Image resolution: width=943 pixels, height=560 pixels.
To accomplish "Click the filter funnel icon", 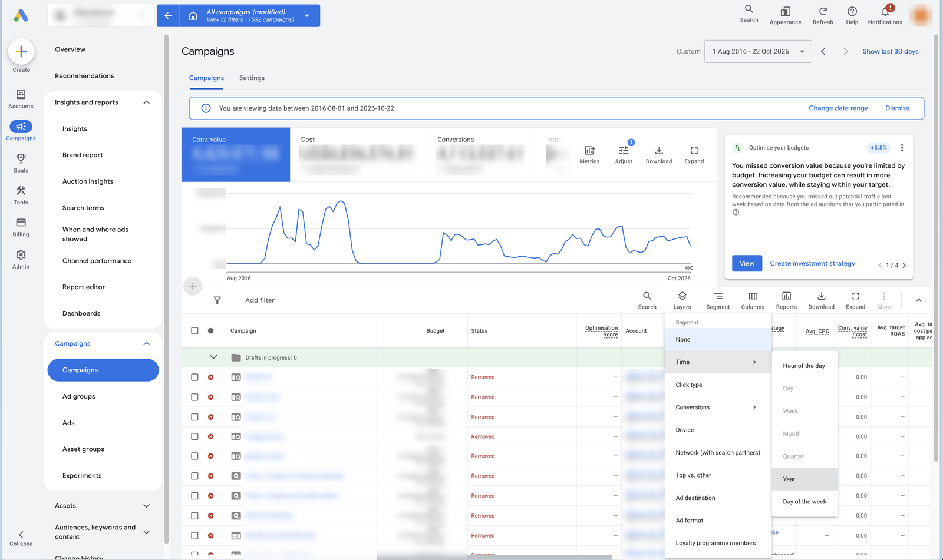I will point(217,300).
